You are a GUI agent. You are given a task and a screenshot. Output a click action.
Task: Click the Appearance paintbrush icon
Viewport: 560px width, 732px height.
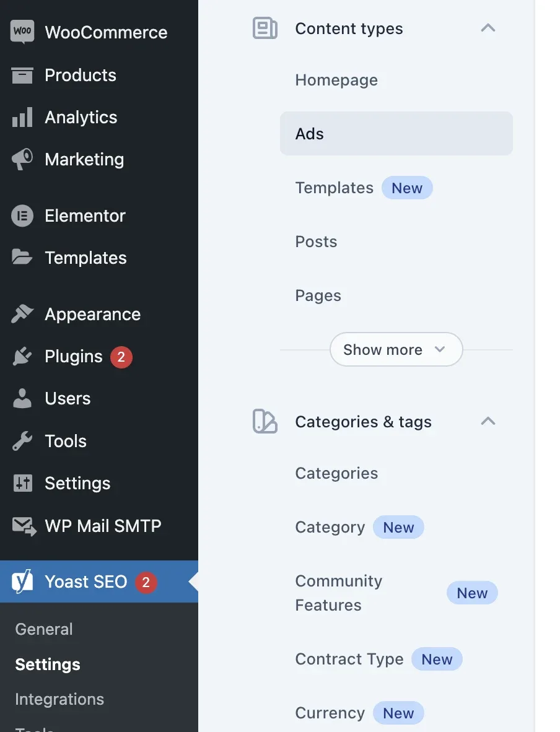click(22, 314)
